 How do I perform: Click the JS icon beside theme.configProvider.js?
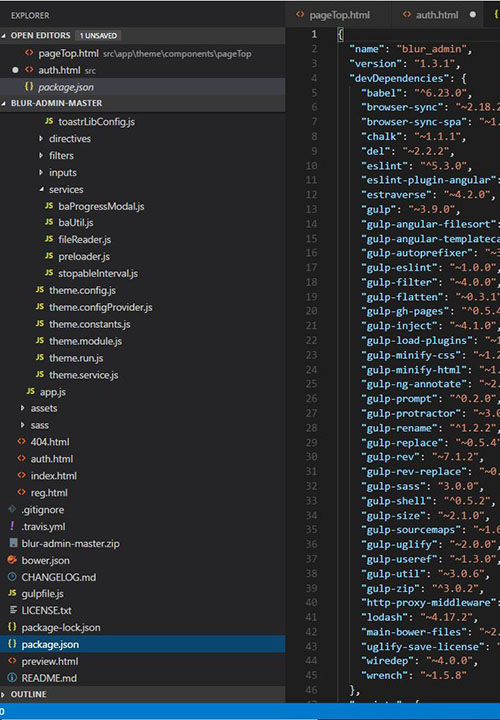pos(39,307)
